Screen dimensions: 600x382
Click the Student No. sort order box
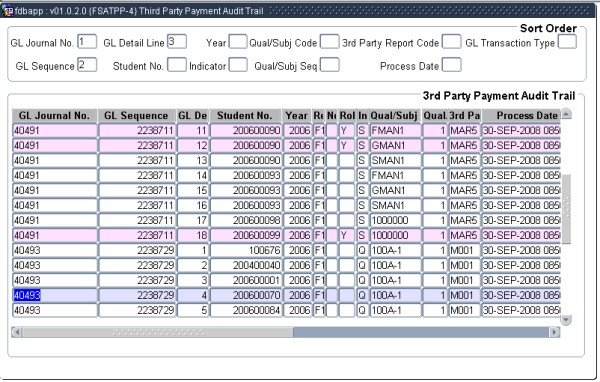[177, 65]
